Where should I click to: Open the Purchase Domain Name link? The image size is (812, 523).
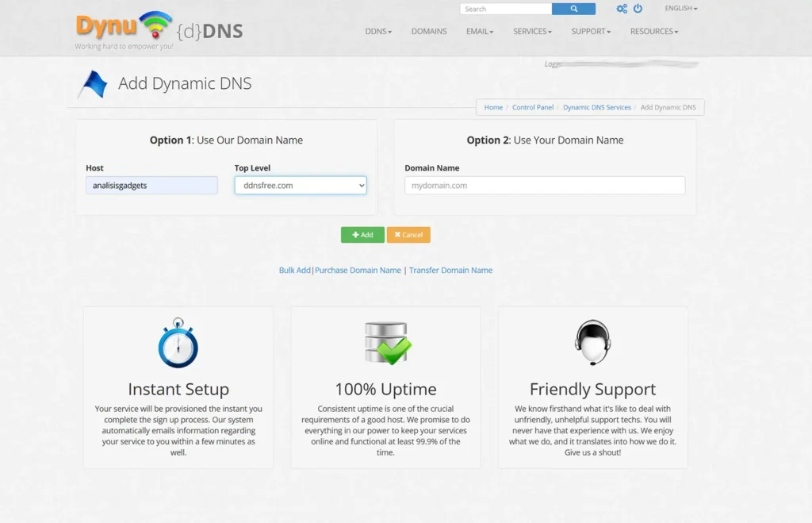click(x=358, y=270)
